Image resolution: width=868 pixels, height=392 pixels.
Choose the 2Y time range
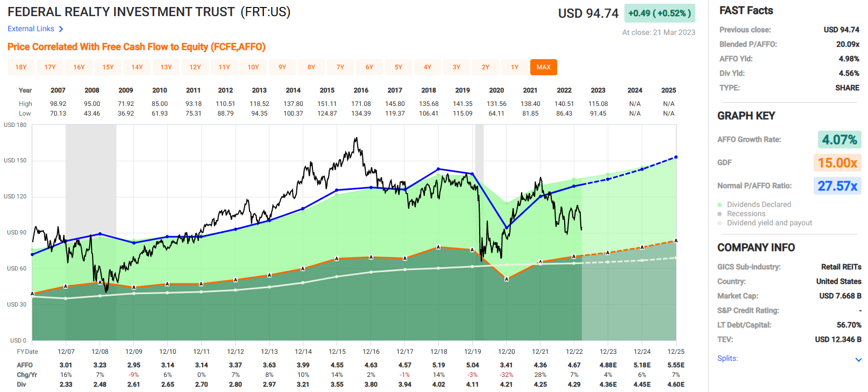coord(486,67)
